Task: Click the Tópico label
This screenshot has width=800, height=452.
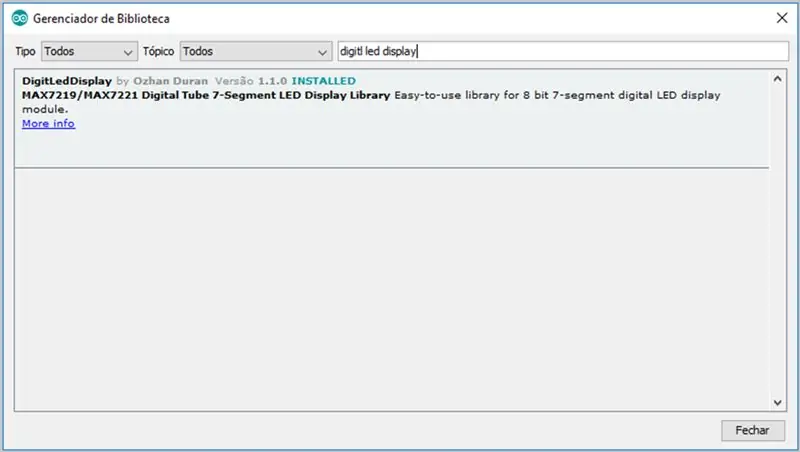Action: tap(158, 52)
